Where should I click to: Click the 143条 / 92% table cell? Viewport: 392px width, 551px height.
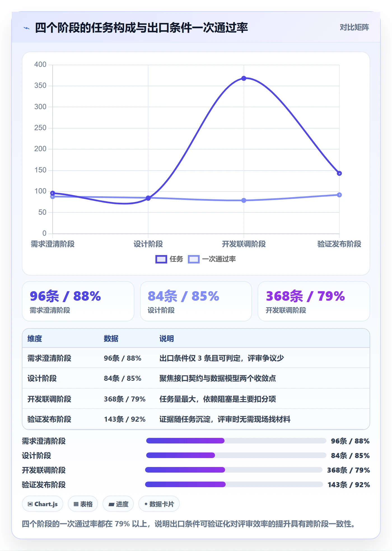click(125, 419)
